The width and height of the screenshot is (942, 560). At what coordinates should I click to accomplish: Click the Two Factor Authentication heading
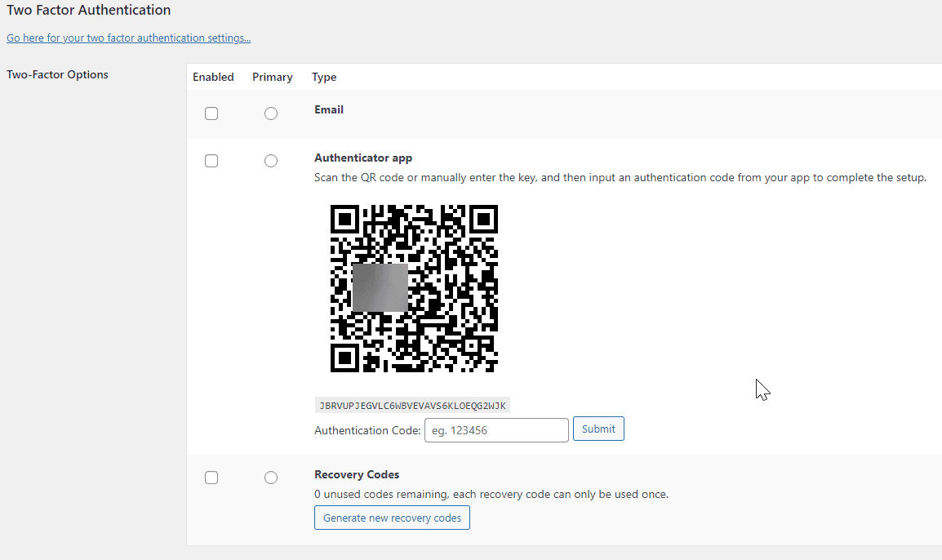click(88, 10)
